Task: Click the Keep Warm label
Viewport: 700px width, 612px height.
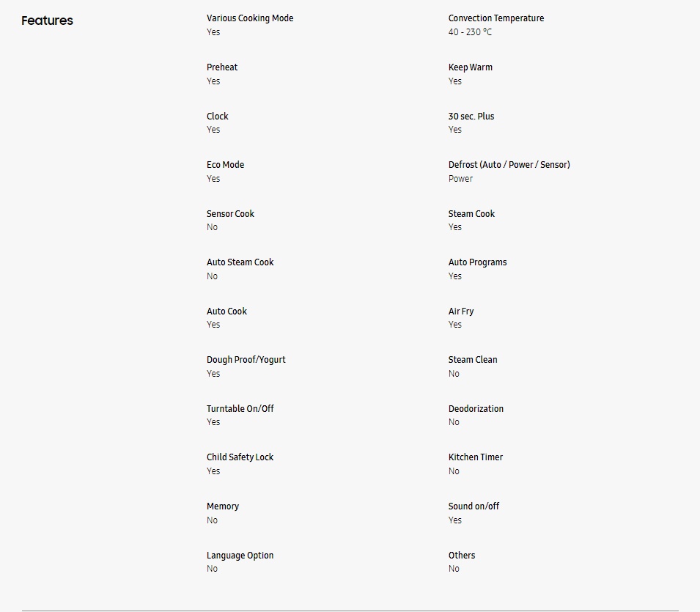Action: point(470,67)
